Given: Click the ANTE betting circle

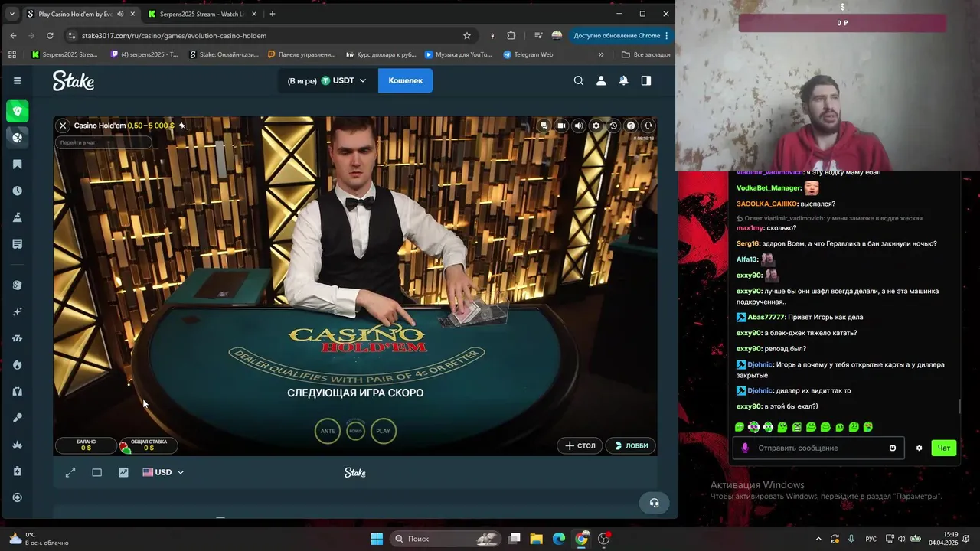Looking at the screenshot, I should pyautogui.click(x=328, y=431).
